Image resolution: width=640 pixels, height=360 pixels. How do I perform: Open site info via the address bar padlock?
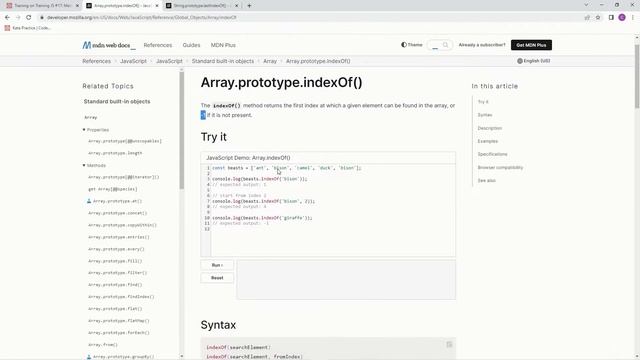pyautogui.click(x=42, y=18)
